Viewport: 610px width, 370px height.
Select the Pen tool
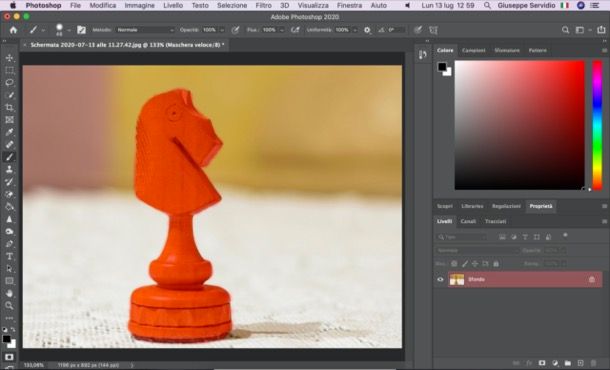(9, 244)
